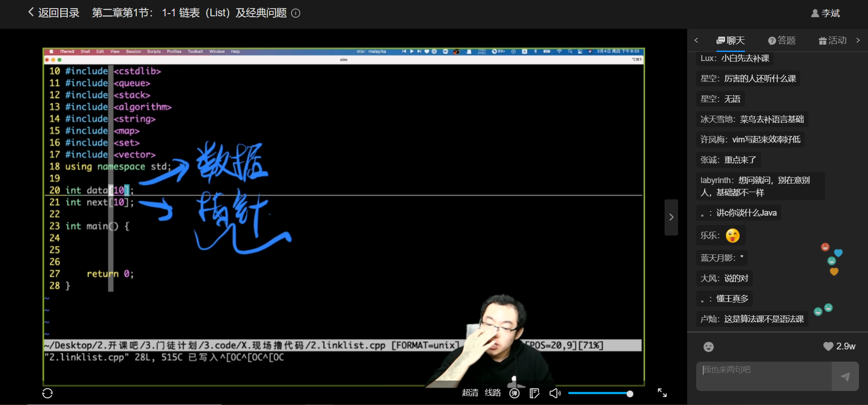Viewport: 868px width, 405px height.
Task: Click the chat message '大风: 说的对'
Action: point(724,278)
